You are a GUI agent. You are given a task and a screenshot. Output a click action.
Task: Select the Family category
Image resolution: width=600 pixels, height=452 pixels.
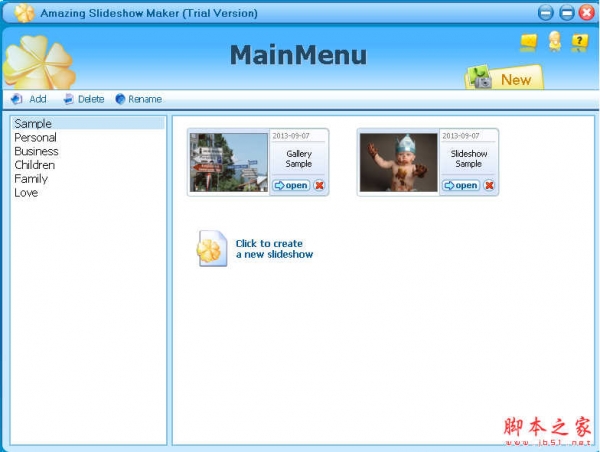click(88, 179)
